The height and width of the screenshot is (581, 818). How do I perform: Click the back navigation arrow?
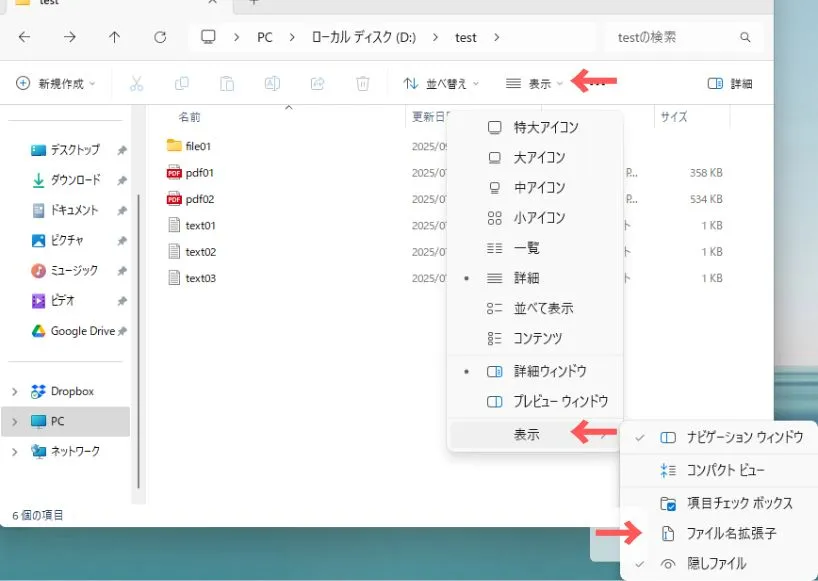point(24,38)
